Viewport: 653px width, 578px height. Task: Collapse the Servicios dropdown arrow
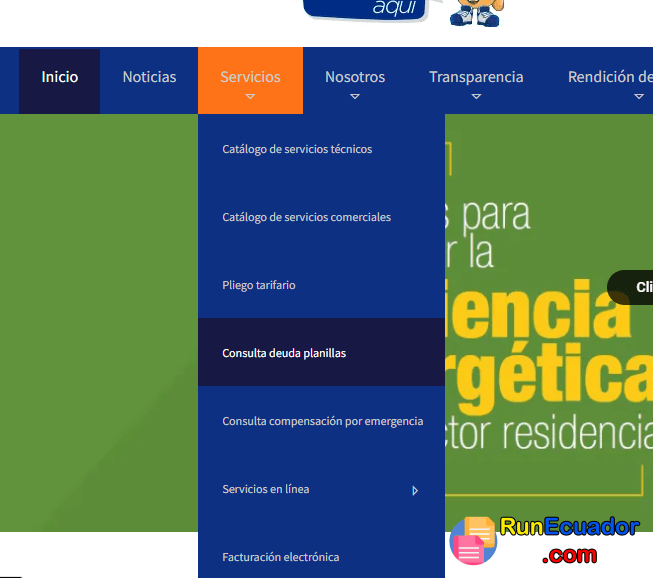[250, 97]
